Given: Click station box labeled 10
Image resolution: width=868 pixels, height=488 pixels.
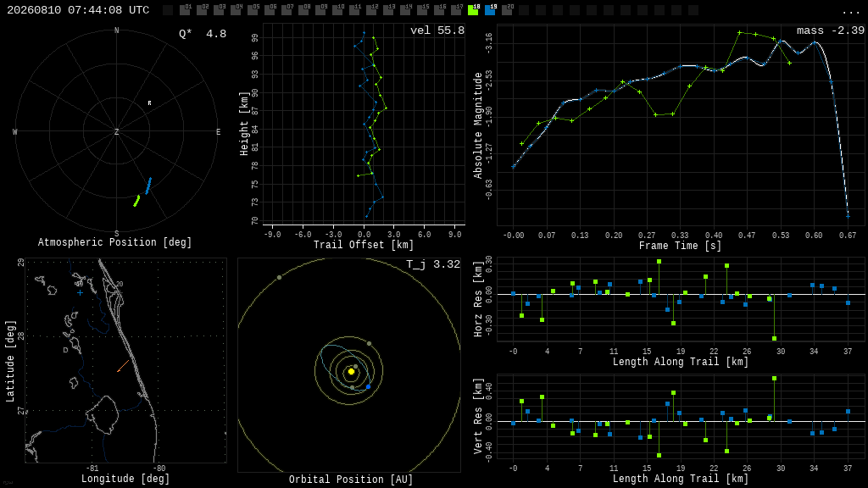Looking at the screenshot, I should coord(337,10).
